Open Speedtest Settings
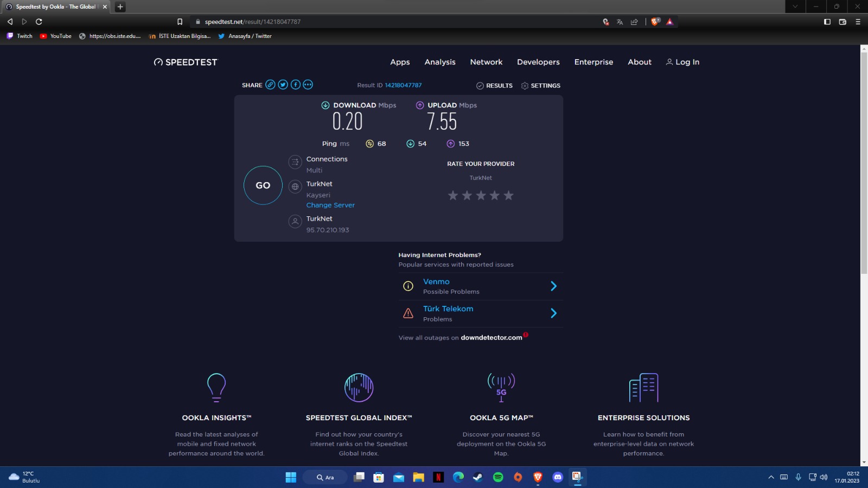868x488 pixels. 540,86
